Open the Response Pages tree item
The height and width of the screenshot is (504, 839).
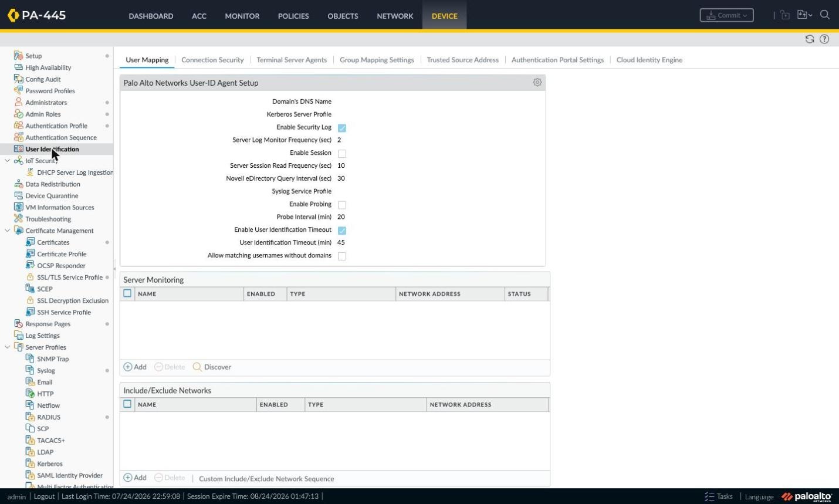tap(48, 324)
